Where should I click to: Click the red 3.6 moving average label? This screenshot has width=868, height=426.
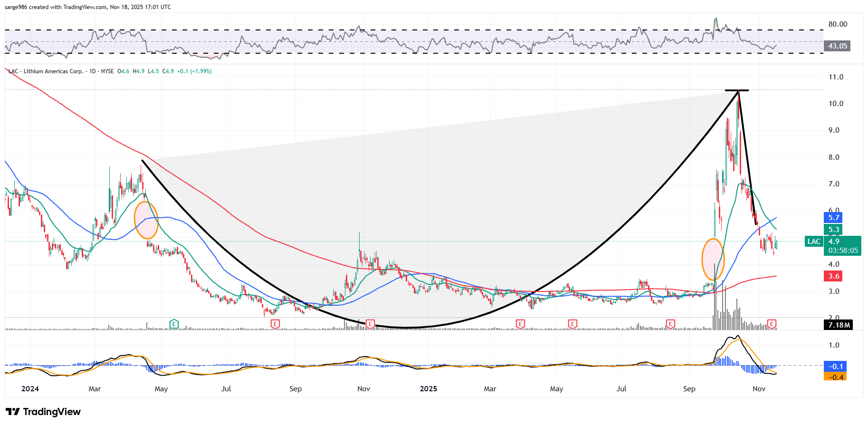tap(834, 276)
